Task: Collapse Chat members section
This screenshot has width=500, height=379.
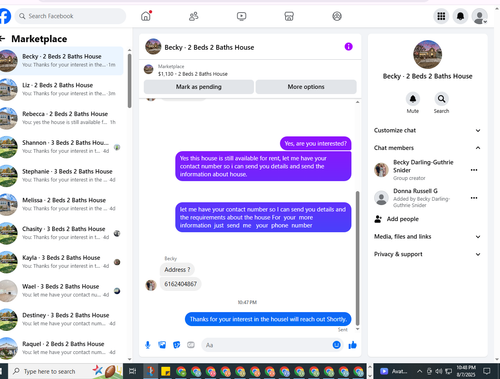Action: (x=427, y=148)
